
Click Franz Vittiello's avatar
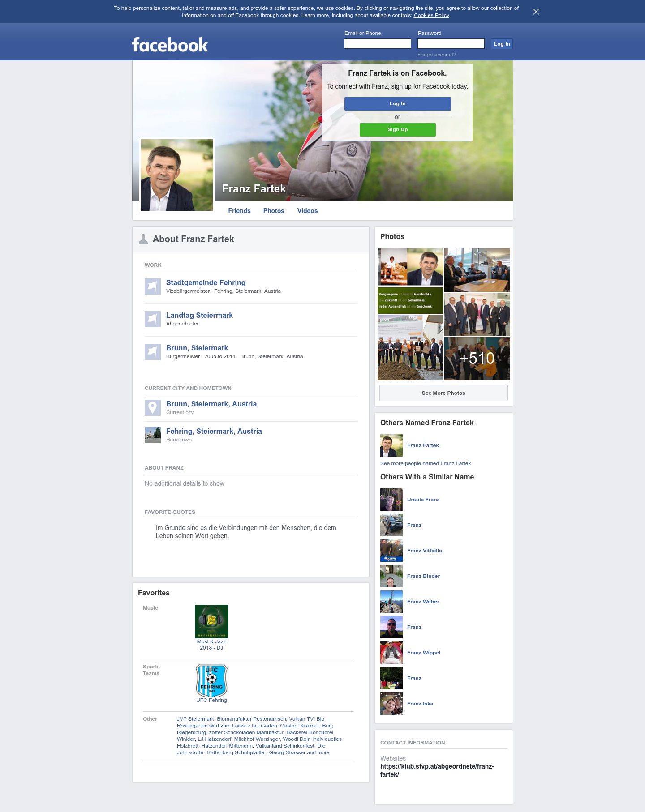391,551
